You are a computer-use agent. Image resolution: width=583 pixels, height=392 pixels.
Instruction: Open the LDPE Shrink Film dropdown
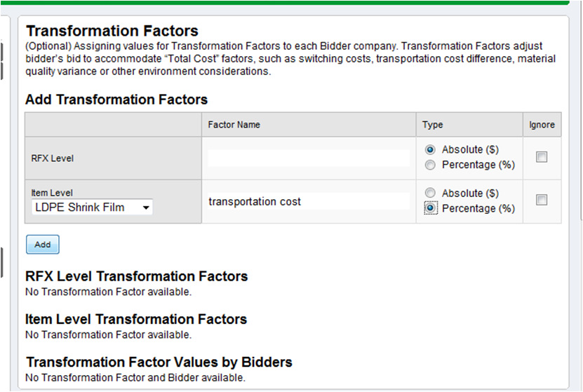click(x=92, y=208)
